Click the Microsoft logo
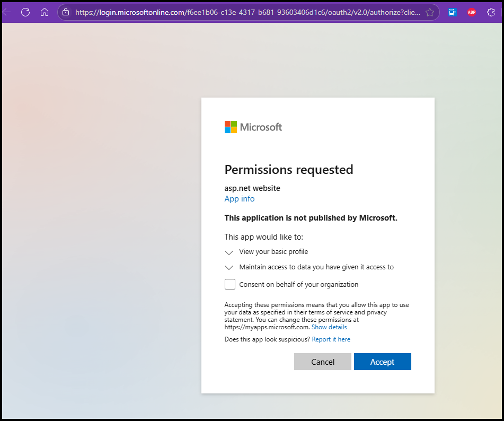The image size is (504, 421). pyautogui.click(x=253, y=127)
